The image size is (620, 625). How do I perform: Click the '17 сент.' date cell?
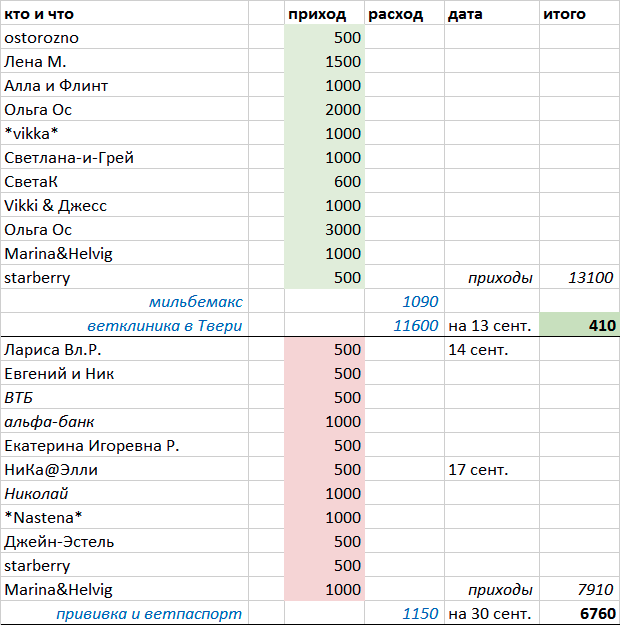pyautogui.click(x=479, y=470)
